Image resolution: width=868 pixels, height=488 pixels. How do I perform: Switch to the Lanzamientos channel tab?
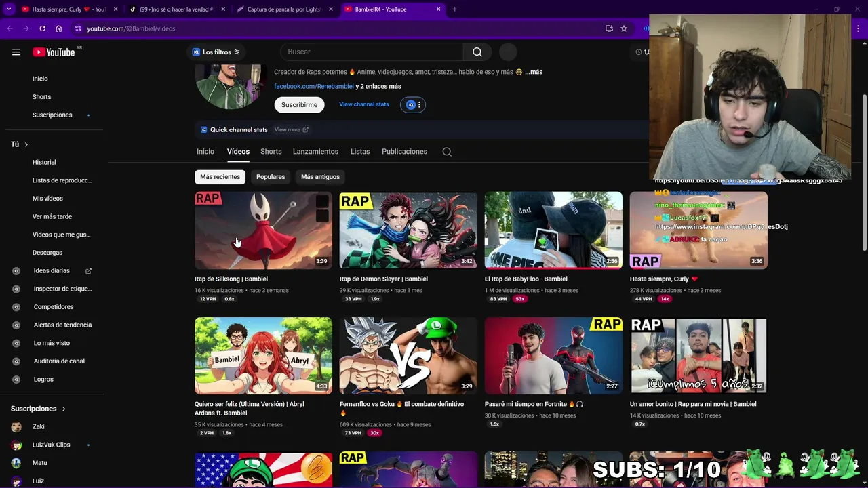tap(315, 152)
